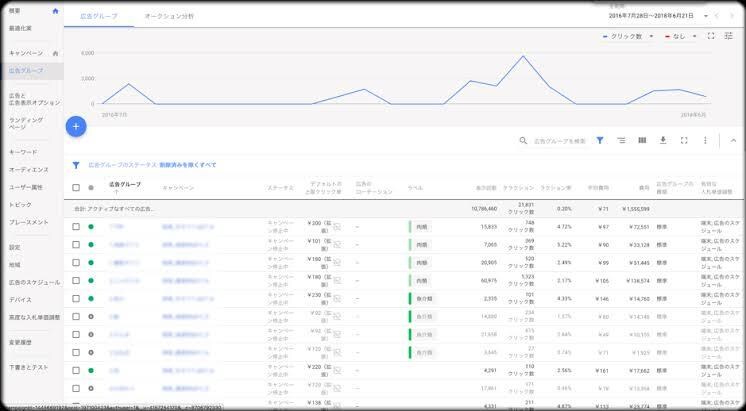
Task: Click the home icon beside 概要
Action: (55, 11)
